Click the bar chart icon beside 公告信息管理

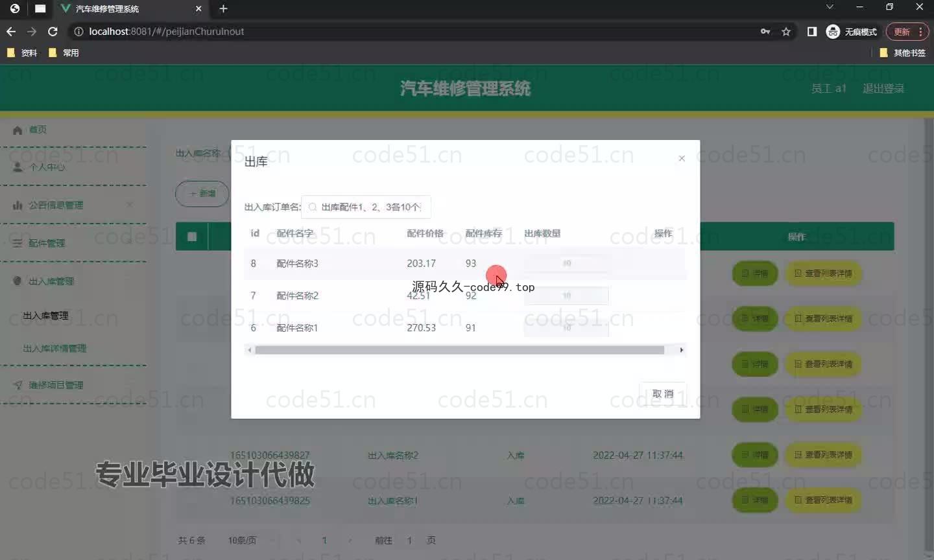pos(18,205)
